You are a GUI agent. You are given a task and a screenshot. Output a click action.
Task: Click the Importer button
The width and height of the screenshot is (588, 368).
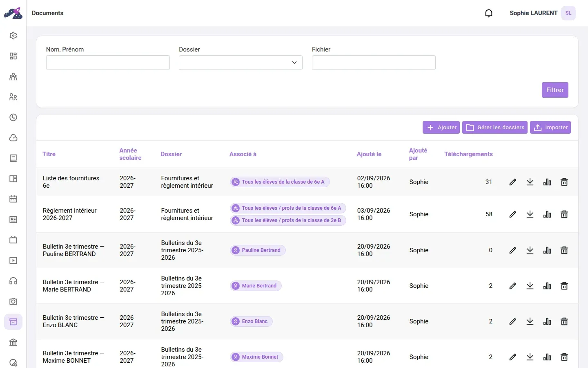(550, 128)
